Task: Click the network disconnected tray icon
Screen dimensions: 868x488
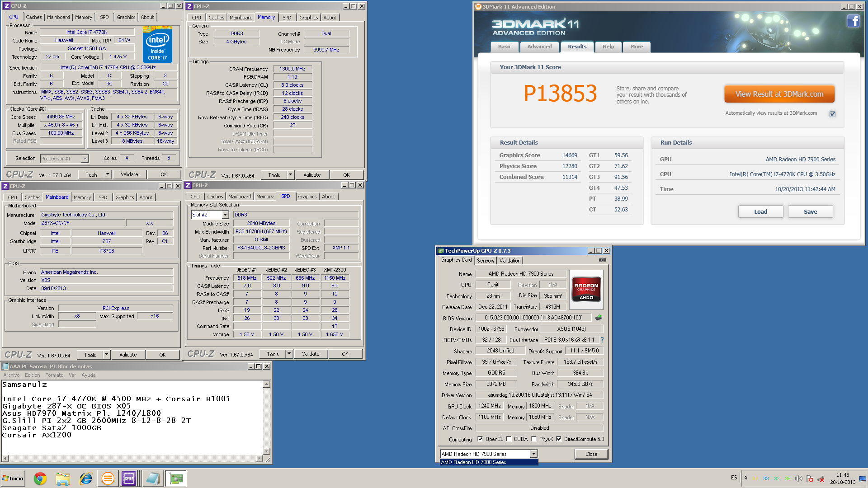Action: 821,479
